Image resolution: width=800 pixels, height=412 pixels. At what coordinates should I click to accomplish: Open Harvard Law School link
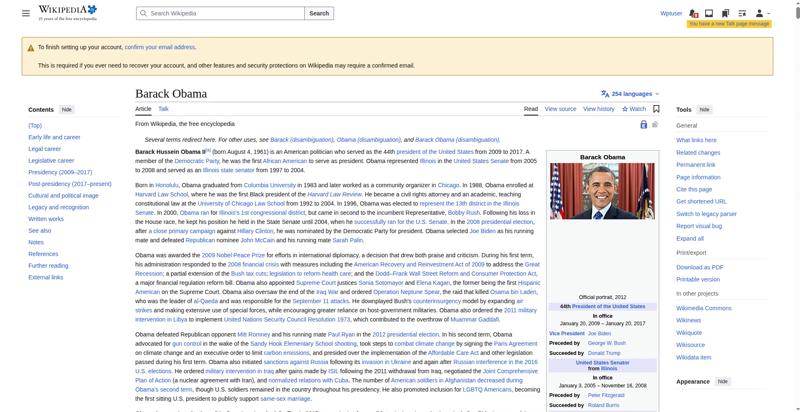(162, 195)
